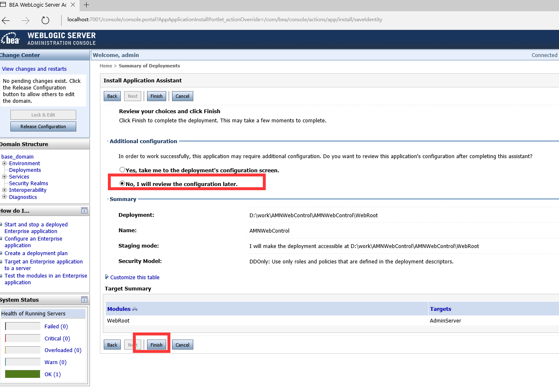Click the green OK health bar
Viewport: 559px width, 392px height.
click(22, 374)
